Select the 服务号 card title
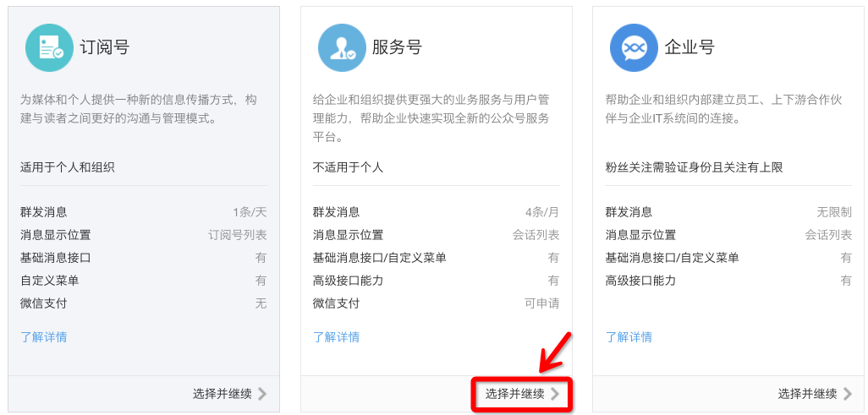 point(397,47)
